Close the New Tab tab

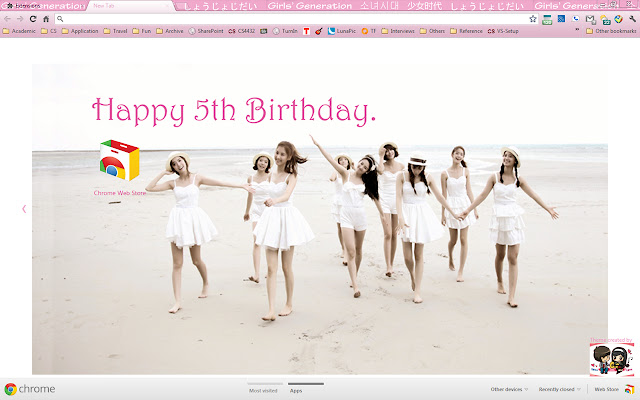point(167,6)
